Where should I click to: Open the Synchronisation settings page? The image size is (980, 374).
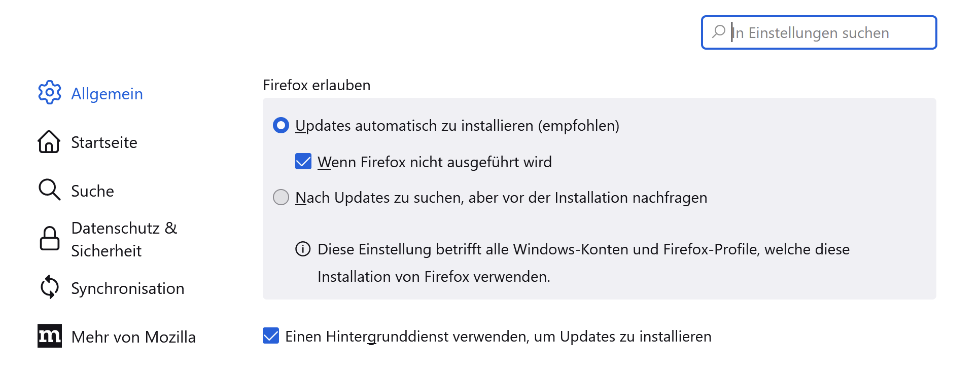[x=127, y=288]
